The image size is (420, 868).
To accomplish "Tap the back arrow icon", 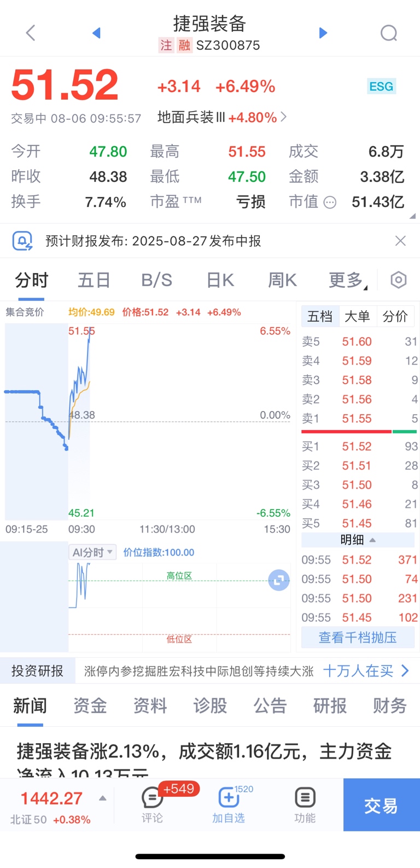I will (31, 33).
